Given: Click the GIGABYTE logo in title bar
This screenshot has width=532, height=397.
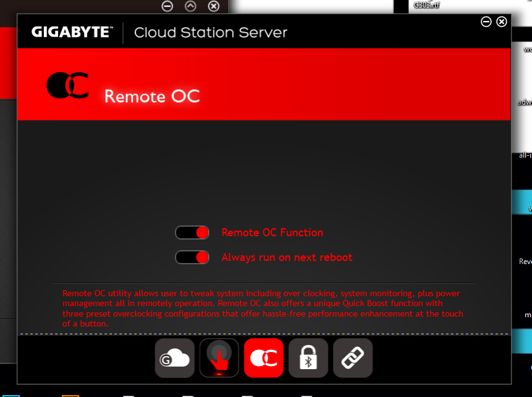Looking at the screenshot, I should pos(72,32).
